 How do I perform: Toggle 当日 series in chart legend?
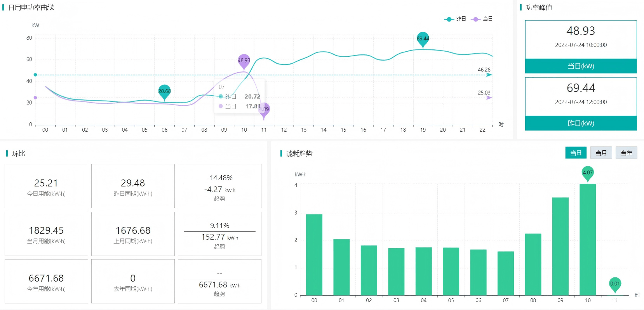(x=482, y=19)
